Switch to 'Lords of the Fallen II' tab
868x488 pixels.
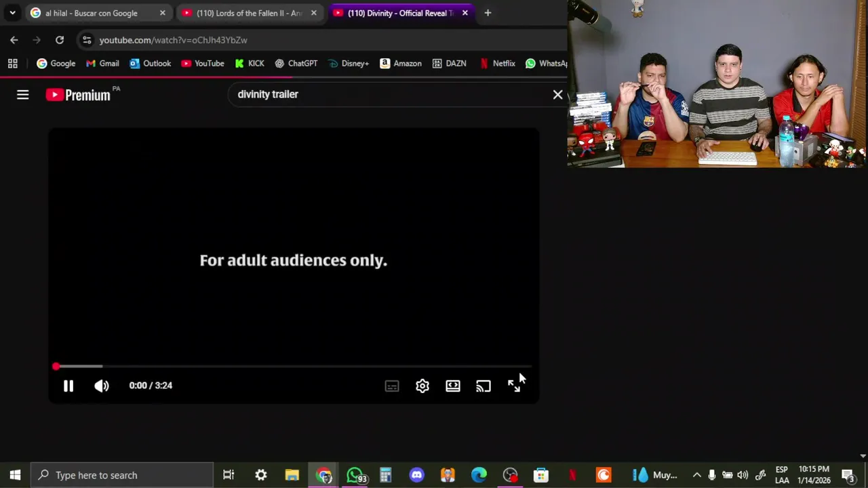[249, 13]
